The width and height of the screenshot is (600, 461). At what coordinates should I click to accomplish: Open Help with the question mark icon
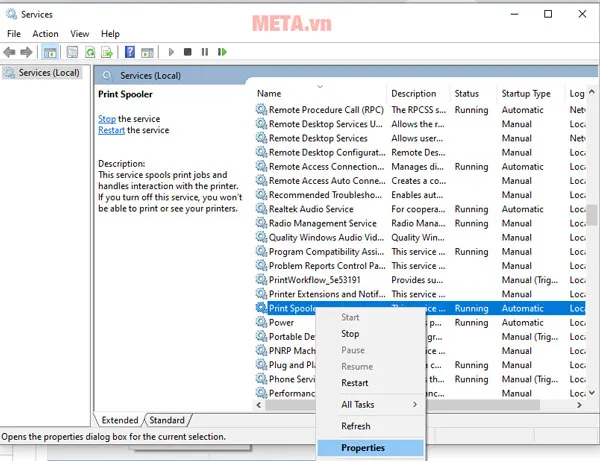pos(130,52)
